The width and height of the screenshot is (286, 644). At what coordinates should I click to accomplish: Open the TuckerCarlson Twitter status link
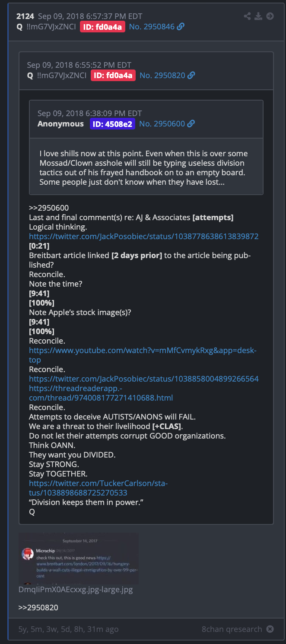click(x=99, y=488)
